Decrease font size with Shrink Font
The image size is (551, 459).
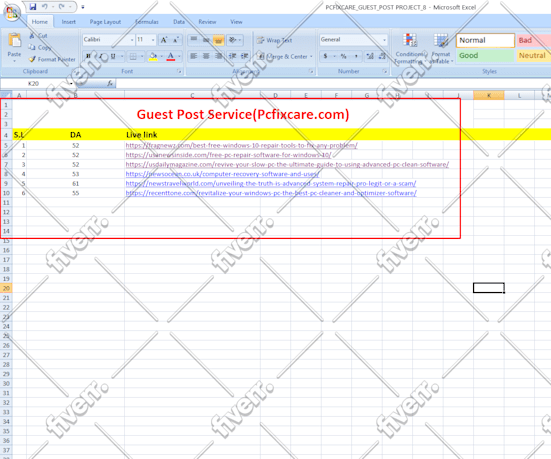click(176, 40)
